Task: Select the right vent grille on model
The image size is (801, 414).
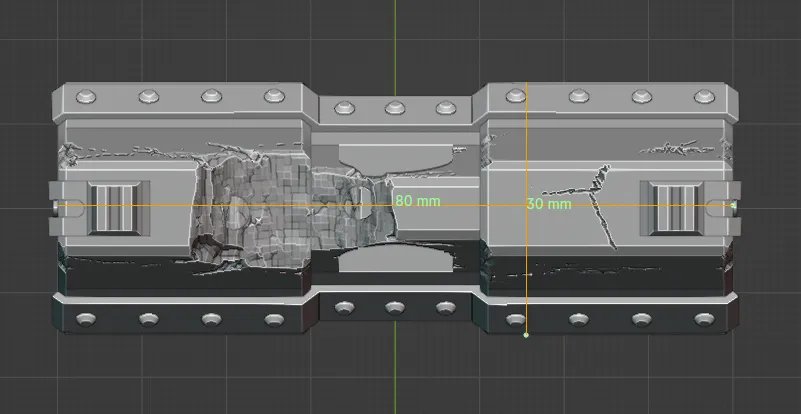Action: coord(679,206)
